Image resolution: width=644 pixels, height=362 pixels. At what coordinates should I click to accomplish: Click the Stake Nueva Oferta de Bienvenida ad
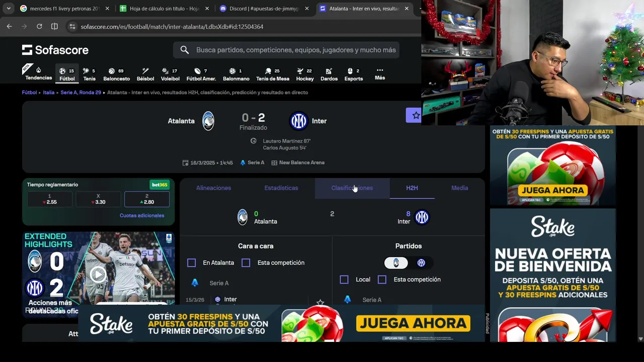tap(553, 275)
